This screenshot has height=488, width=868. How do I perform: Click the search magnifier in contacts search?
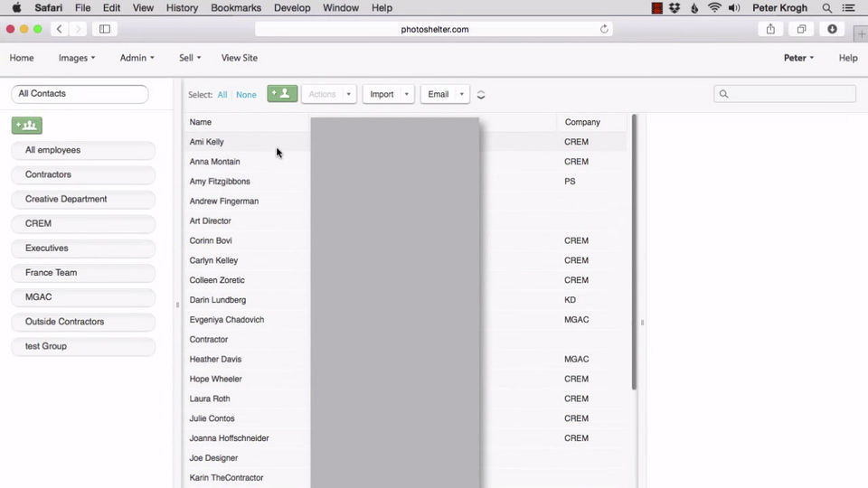click(723, 94)
